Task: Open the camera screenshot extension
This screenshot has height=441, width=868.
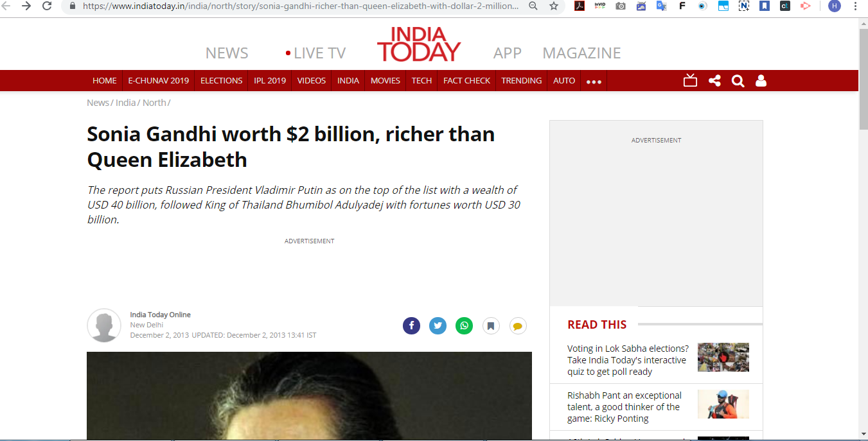Action: pyautogui.click(x=621, y=6)
